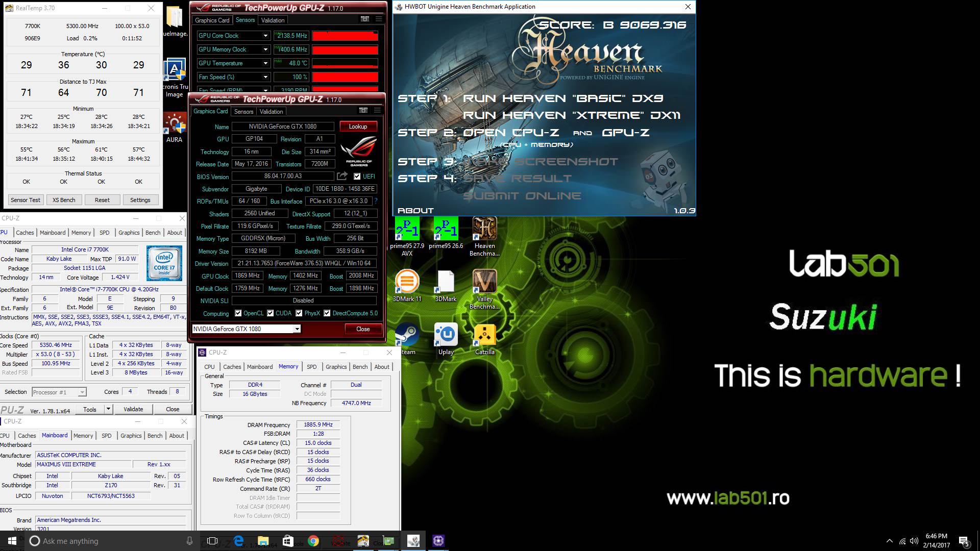Open the 3DMark file on the desktop
Viewport: 980px width, 551px height.
446,286
